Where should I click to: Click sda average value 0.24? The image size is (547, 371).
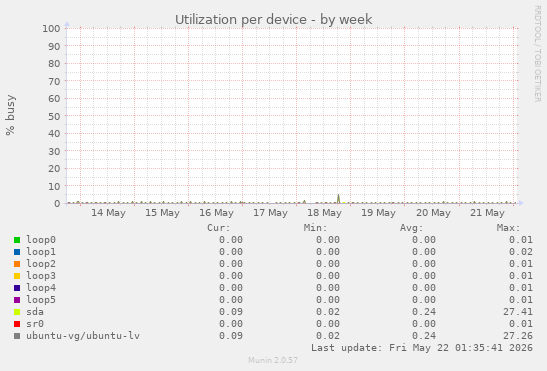coord(424,312)
